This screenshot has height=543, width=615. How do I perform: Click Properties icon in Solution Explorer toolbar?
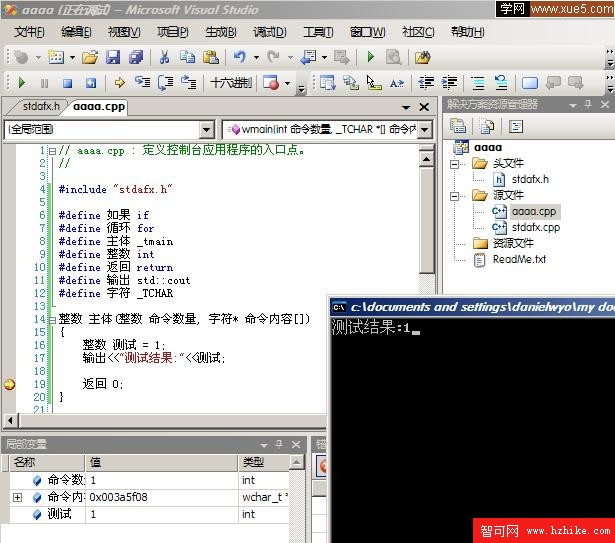pos(458,126)
